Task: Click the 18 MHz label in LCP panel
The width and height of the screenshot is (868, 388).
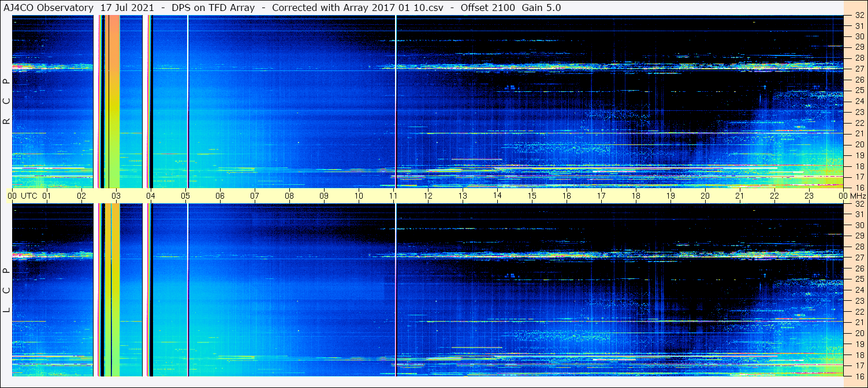Action: point(859,355)
